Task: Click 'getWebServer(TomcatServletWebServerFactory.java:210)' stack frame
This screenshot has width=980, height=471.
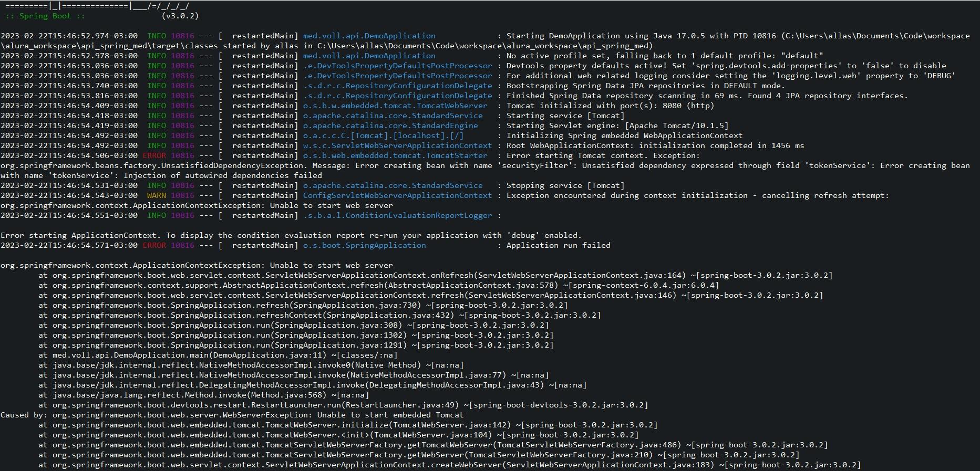Action: click(419, 455)
